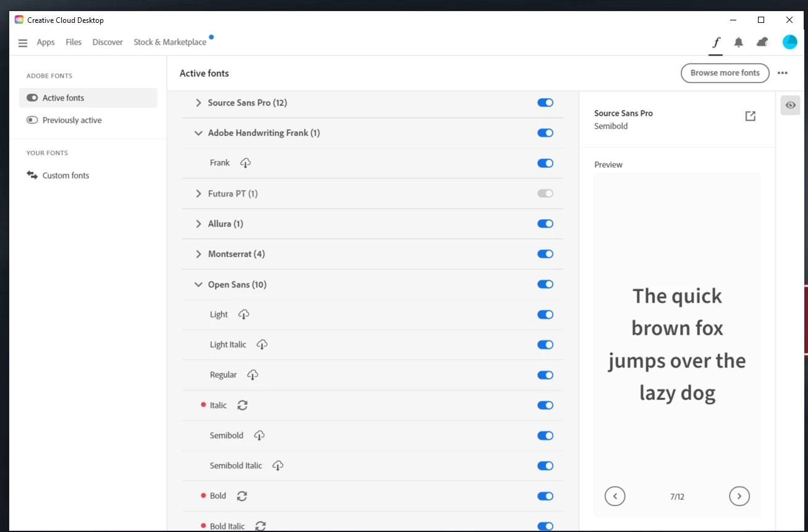Click cloud download icon next to Light Italic
This screenshot has width=808, height=532.
tap(262, 345)
